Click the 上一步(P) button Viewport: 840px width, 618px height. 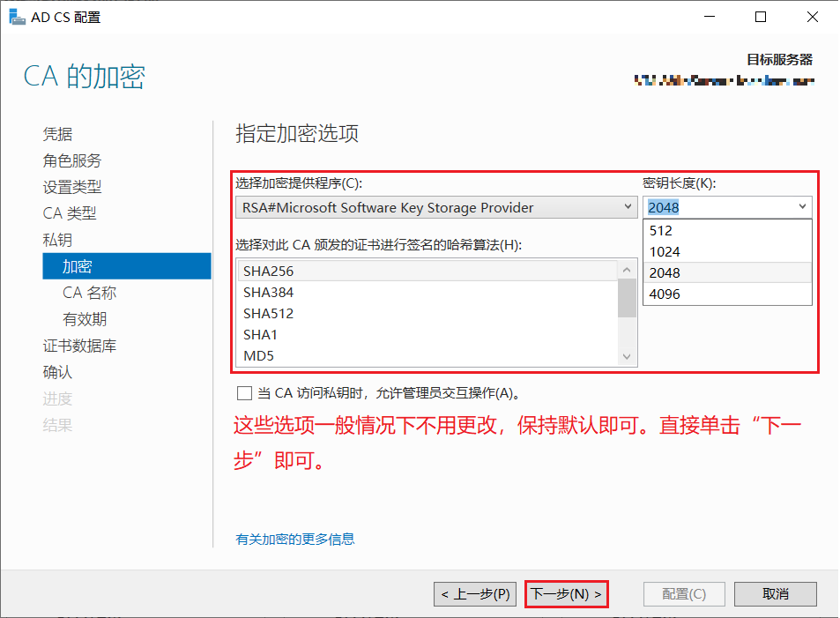(x=475, y=593)
